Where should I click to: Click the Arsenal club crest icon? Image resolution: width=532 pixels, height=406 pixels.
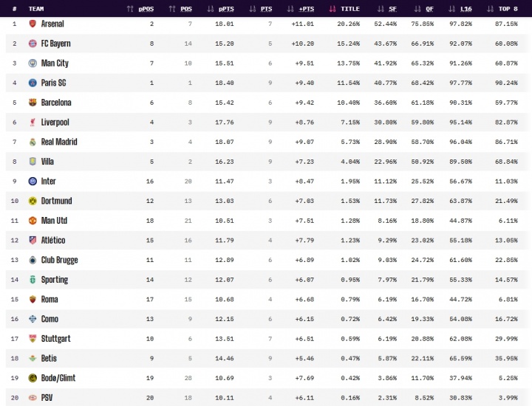pos(33,24)
